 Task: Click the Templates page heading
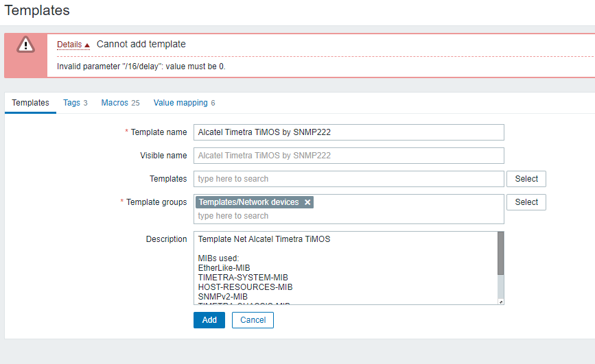coord(37,10)
